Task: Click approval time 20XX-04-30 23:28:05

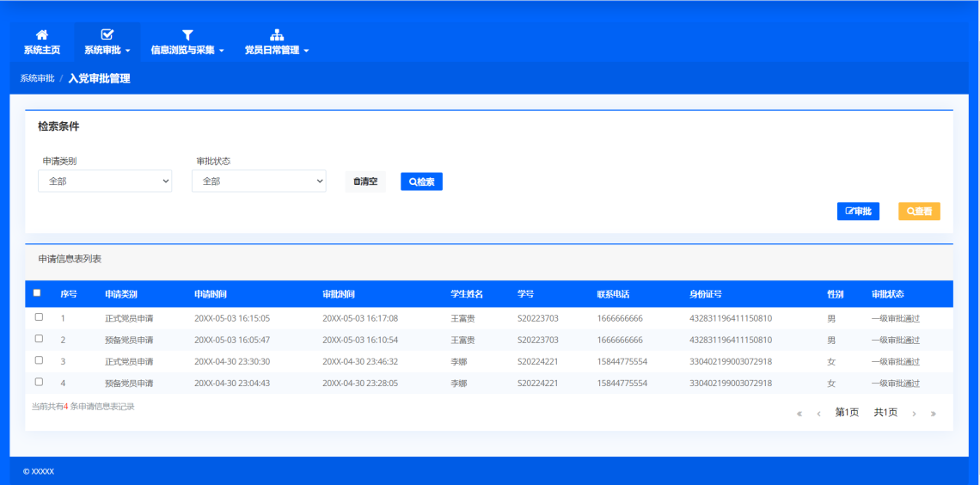Action: 360,384
